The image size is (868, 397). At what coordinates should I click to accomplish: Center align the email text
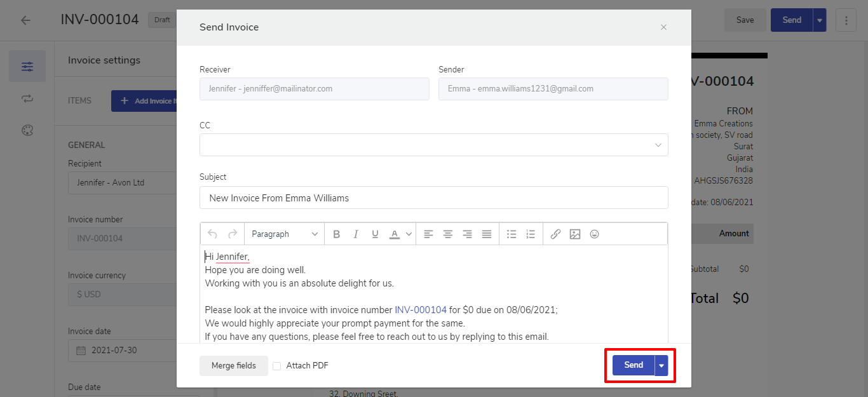click(448, 234)
